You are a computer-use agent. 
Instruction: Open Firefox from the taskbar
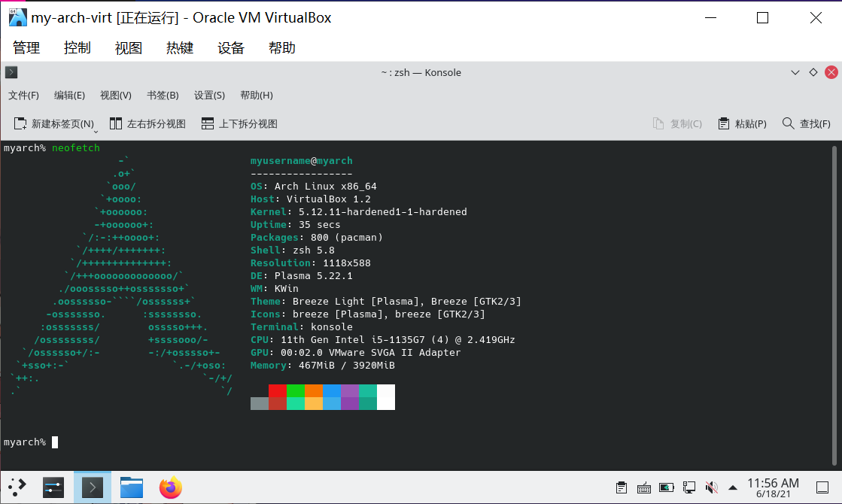[x=170, y=487]
